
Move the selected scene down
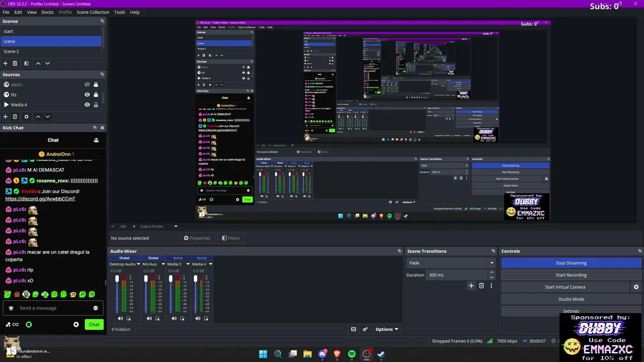click(x=47, y=63)
